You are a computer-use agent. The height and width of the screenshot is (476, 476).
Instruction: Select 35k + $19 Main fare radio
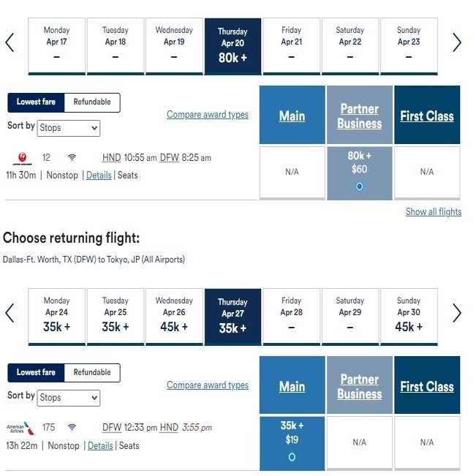[x=292, y=457]
